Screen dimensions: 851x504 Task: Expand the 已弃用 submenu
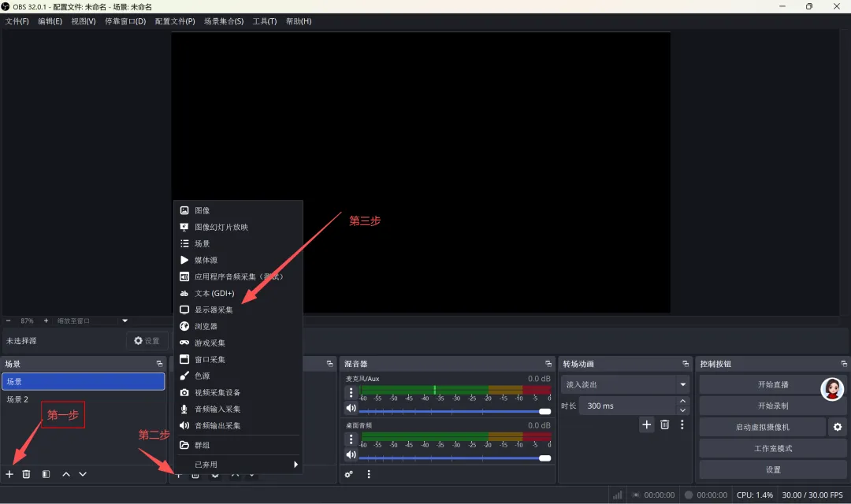(x=238, y=465)
